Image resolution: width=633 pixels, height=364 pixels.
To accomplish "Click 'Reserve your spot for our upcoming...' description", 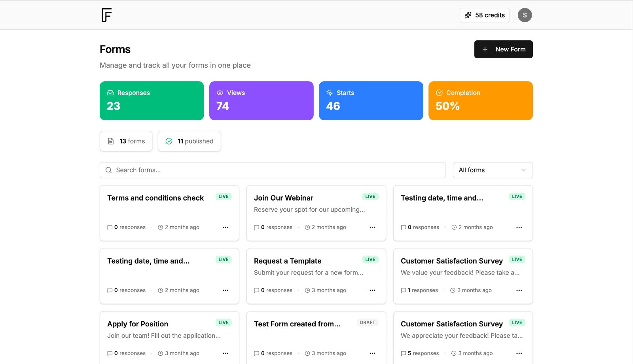I will pyautogui.click(x=309, y=210).
